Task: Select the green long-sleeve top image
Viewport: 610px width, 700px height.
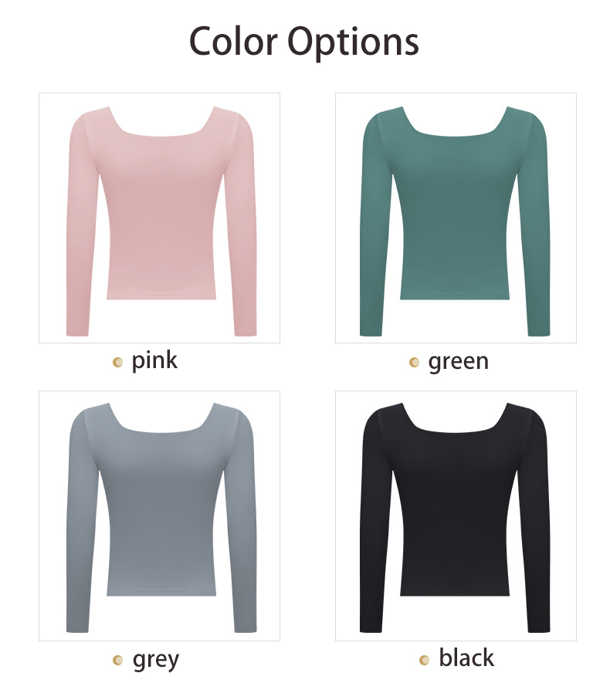Action: pyautogui.click(x=456, y=218)
